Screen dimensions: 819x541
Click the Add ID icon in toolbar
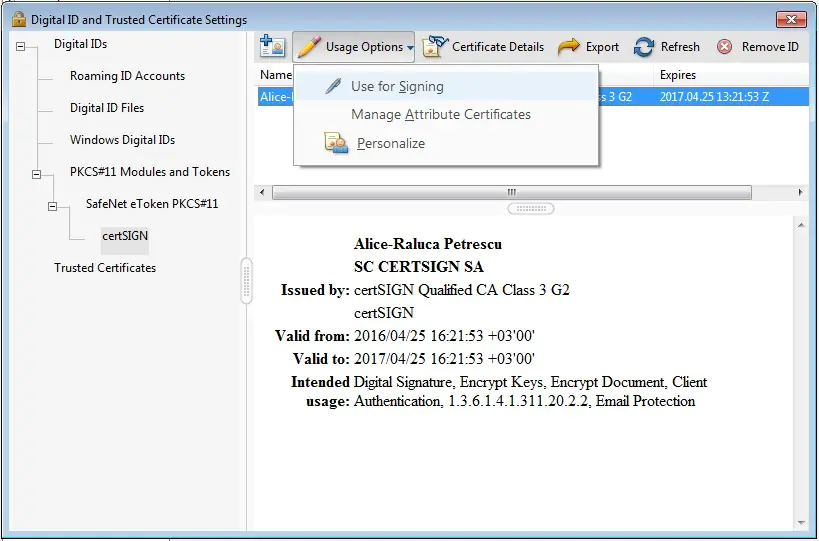pos(272,46)
